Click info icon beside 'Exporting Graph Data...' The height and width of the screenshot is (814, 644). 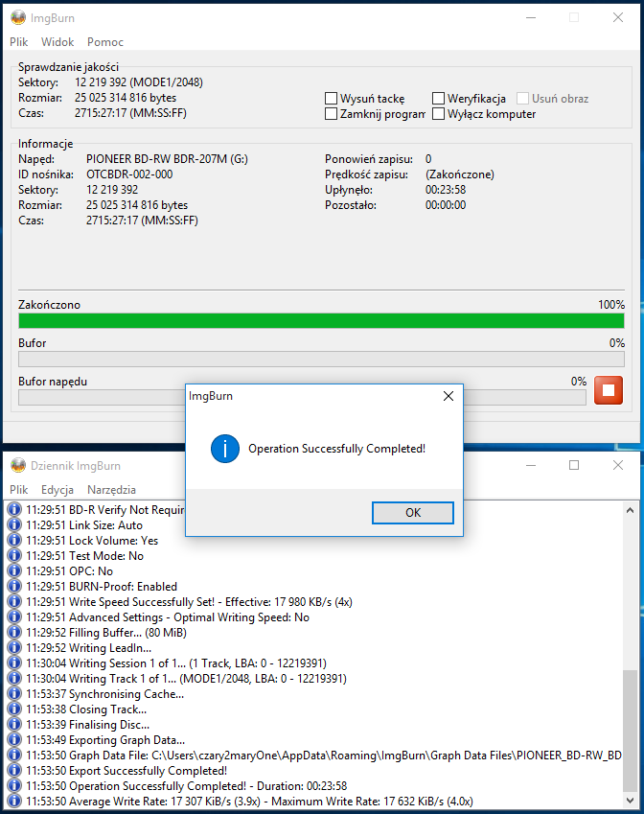(x=14, y=739)
